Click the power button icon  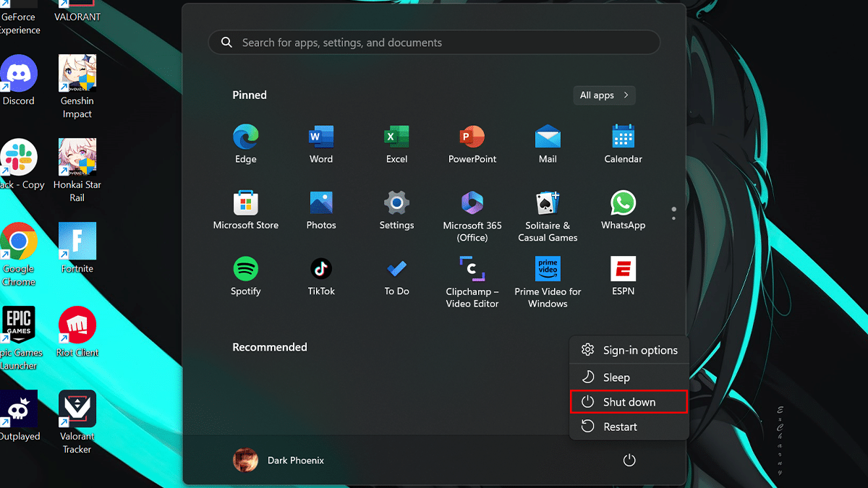click(x=629, y=460)
